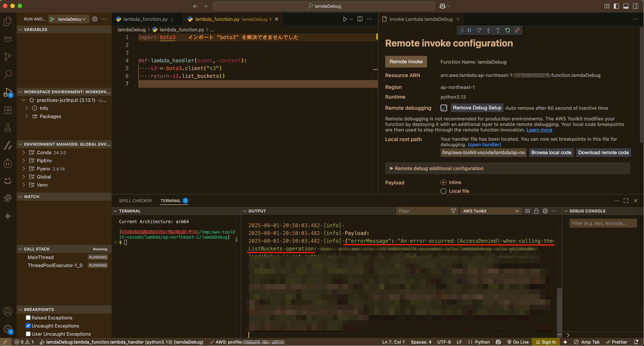This screenshot has width=644, height=346.
Task: Expand Remote debug additional configuration
Action: point(436,168)
